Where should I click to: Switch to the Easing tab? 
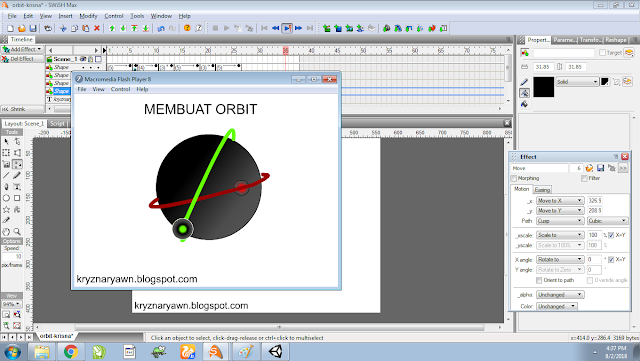click(x=542, y=190)
